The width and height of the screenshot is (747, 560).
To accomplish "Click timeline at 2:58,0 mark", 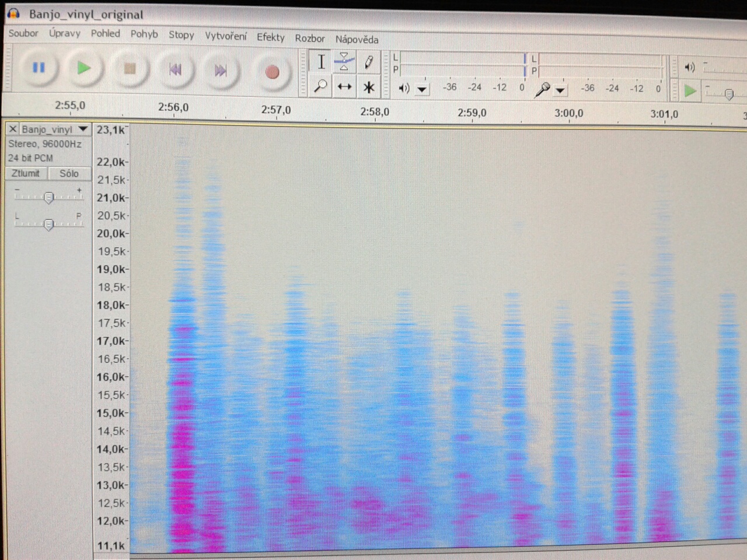I will click(x=375, y=111).
